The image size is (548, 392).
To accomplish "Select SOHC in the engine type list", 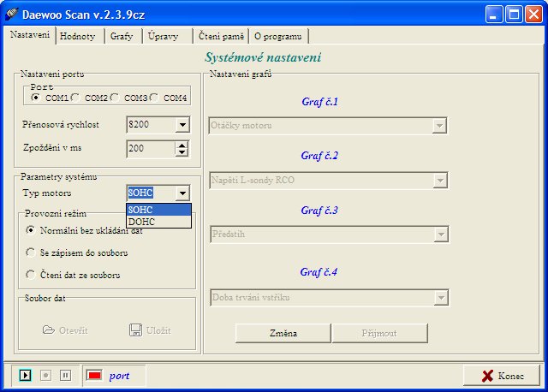I will [158, 210].
